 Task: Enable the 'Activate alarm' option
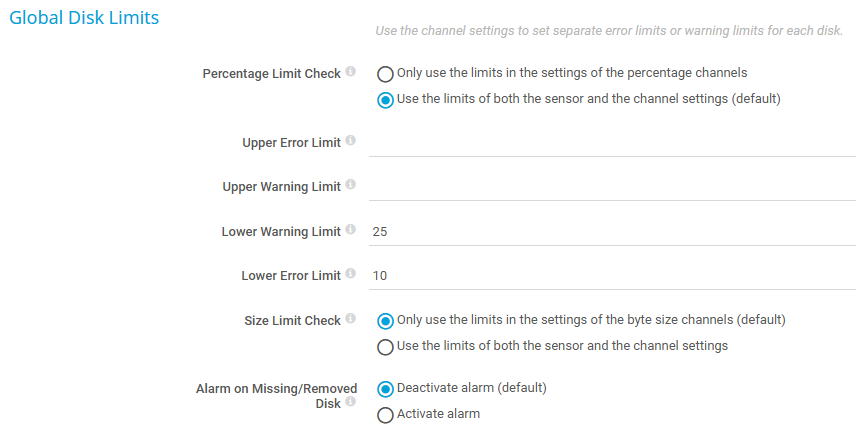pyautogui.click(x=385, y=415)
